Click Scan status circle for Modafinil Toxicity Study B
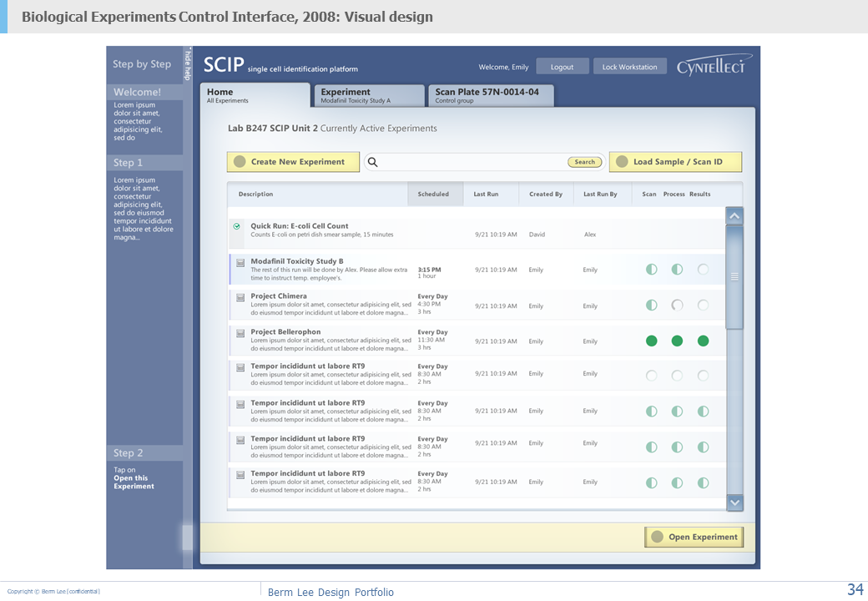The height and width of the screenshot is (601, 868). (x=652, y=270)
